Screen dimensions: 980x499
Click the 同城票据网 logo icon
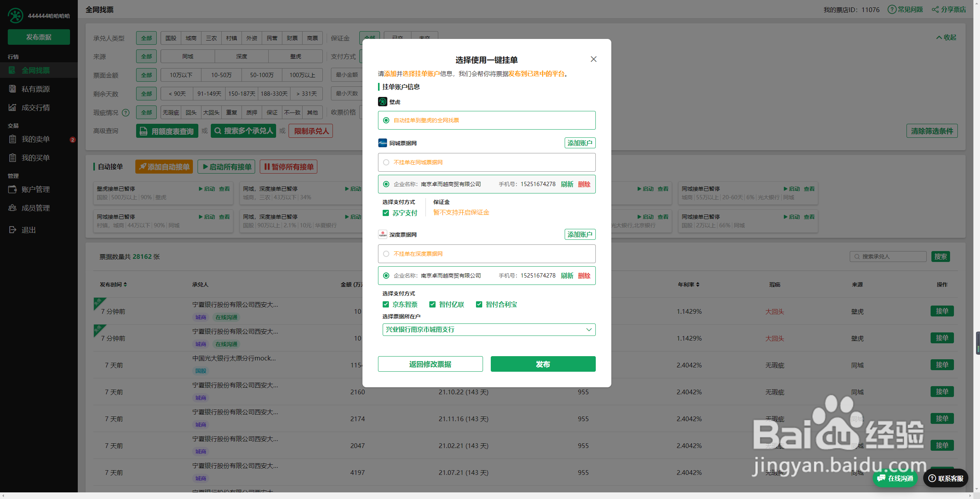(383, 143)
